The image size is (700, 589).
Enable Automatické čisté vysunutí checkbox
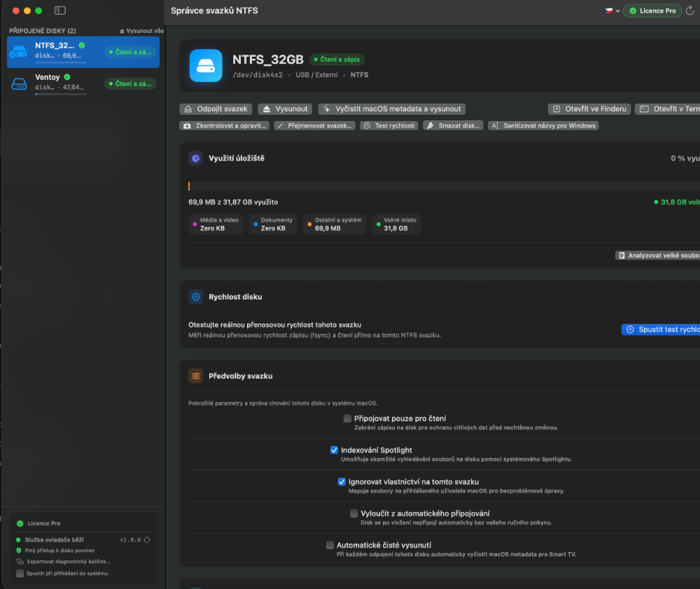[330, 546]
